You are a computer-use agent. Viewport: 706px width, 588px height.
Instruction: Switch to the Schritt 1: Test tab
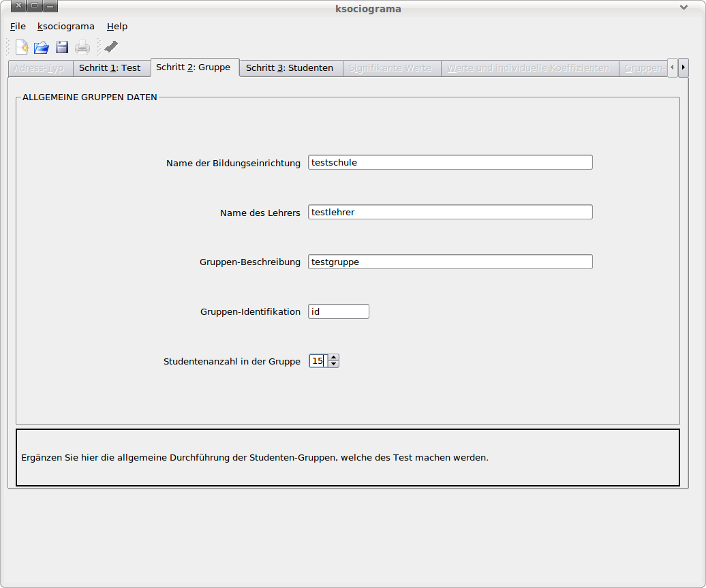point(110,68)
